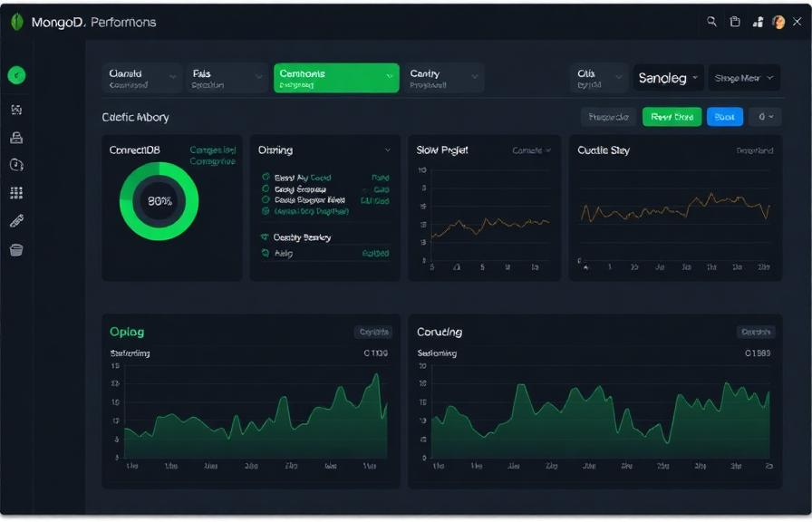The height and width of the screenshot is (522, 812).
Task: Click the blue button next to Reed Core
Action: pyautogui.click(x=724, y=117)
